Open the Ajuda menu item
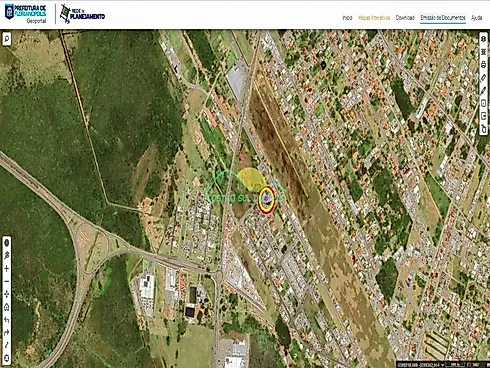This screenshot has width=490, height=368. [477, 18]
